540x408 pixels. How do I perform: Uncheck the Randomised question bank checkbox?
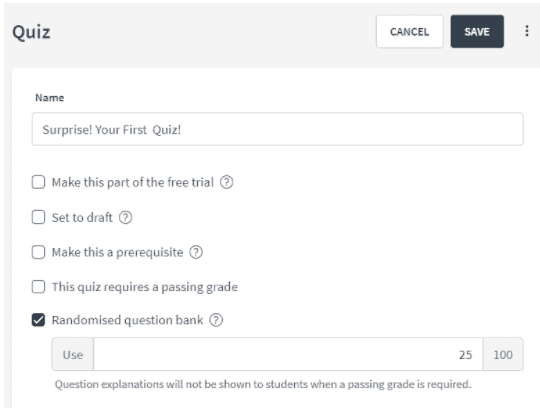point(38,320)
